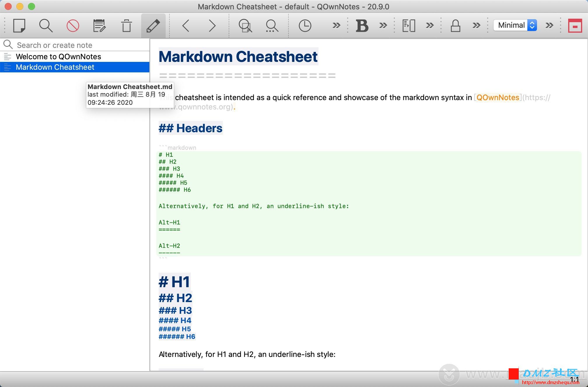
Task: Click the ```markdown code fence line
Action: pyautogui.click(x=178, y=148)
